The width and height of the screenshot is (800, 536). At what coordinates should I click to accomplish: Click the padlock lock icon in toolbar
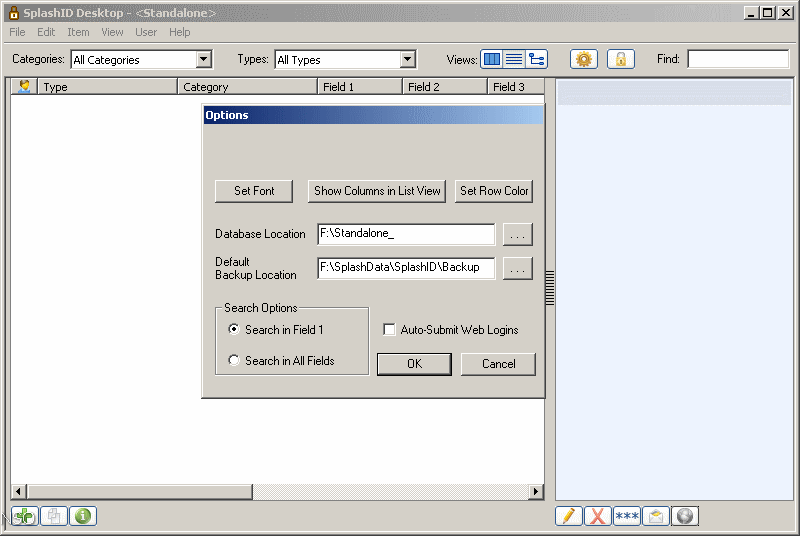point(621,59)
